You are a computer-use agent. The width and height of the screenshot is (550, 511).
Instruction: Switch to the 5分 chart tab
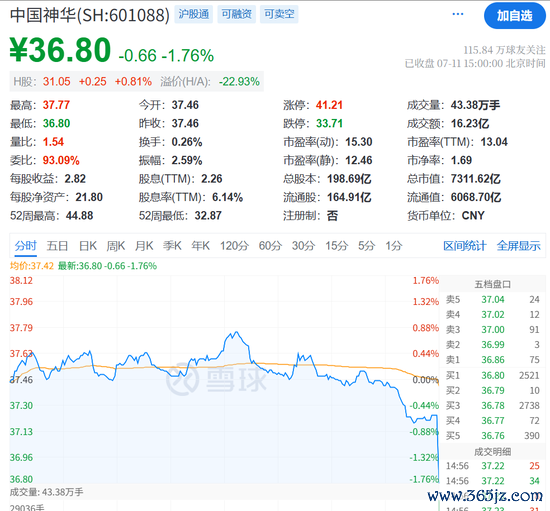coord(367,246)
